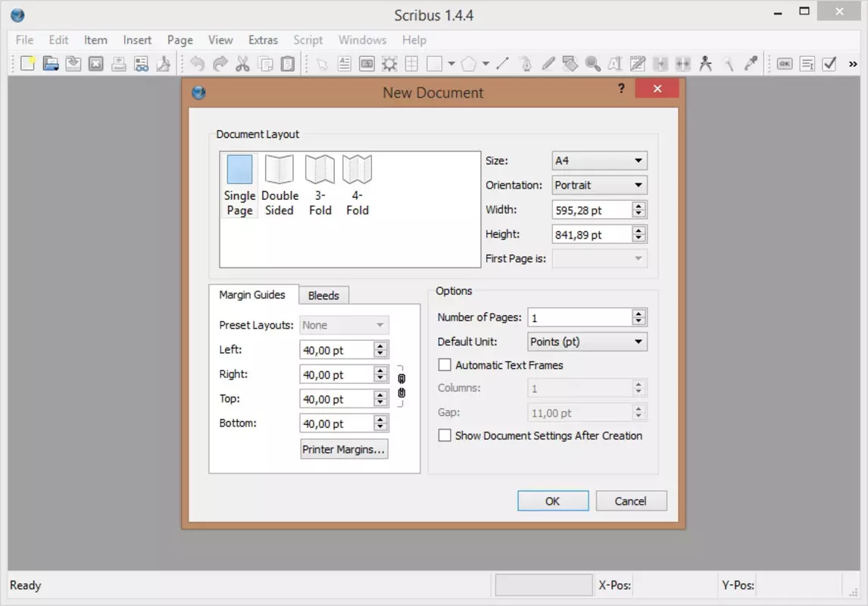Click the PDF checkbox toolbar icon
The height and width of the screenshot is (606, 868).
click(x=829, y=64)
